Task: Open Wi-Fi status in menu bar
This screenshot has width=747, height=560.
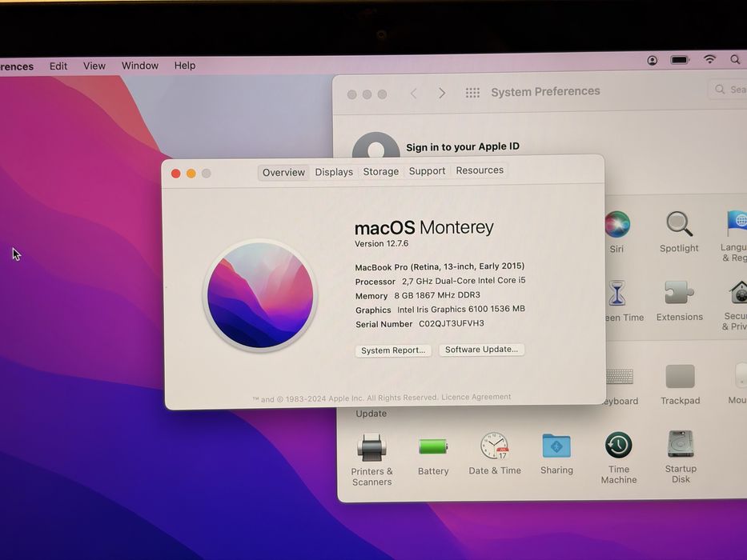Action: point(709,59)
